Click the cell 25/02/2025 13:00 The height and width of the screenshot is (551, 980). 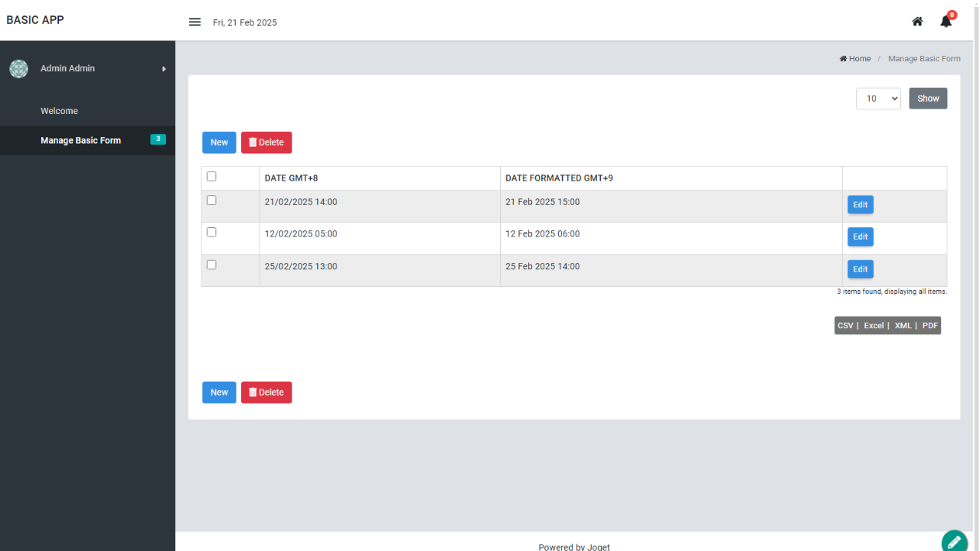click(x=380, y=271)
